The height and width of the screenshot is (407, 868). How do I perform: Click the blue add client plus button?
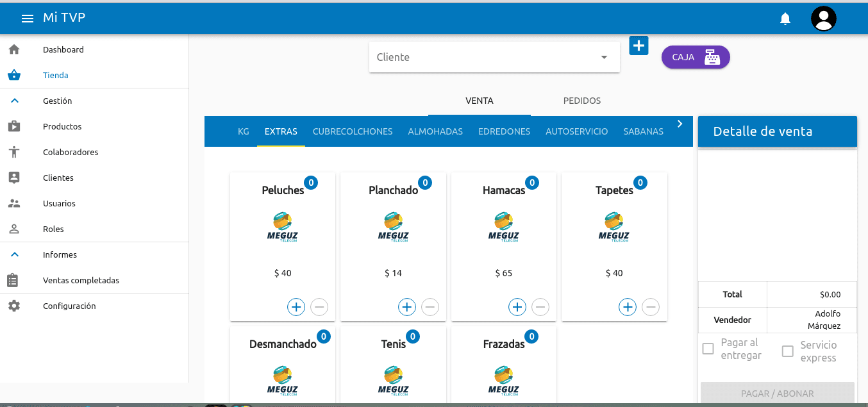click(x=639, y=46)
